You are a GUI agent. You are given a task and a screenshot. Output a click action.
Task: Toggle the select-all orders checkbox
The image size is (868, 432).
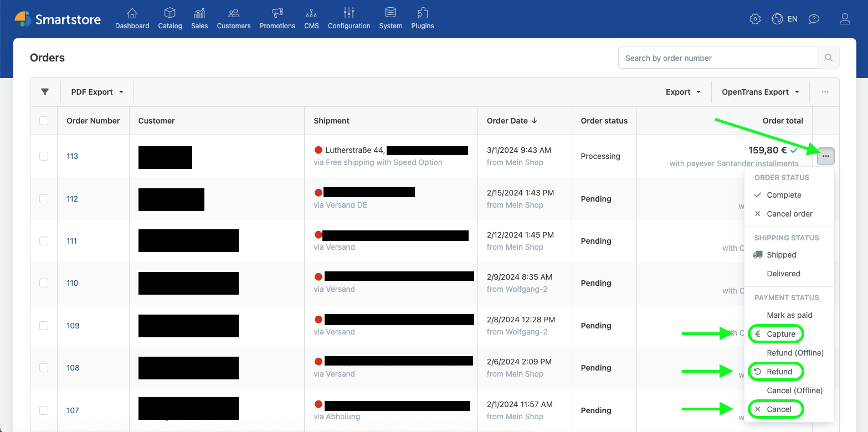(44, 121)
